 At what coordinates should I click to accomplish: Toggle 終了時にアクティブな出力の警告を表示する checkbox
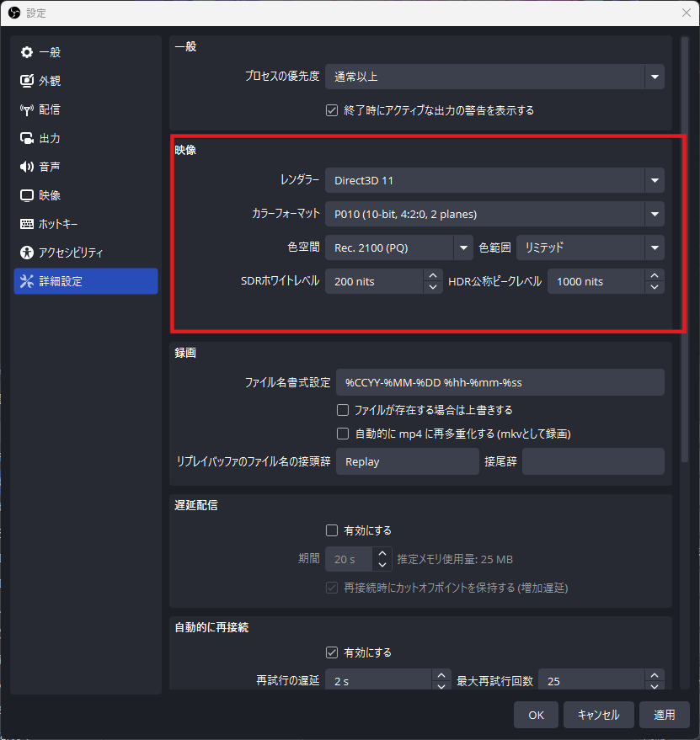click(x=332, y=110)
